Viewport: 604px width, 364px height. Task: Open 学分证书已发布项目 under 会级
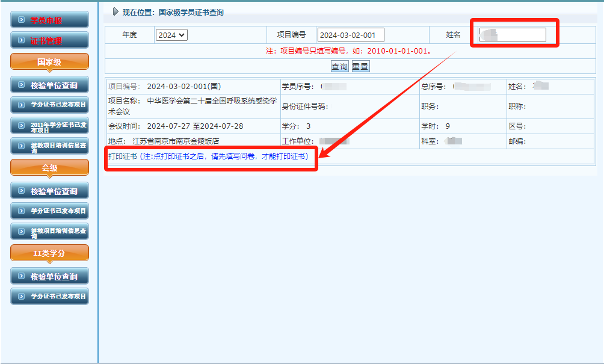tap(49, 211)
